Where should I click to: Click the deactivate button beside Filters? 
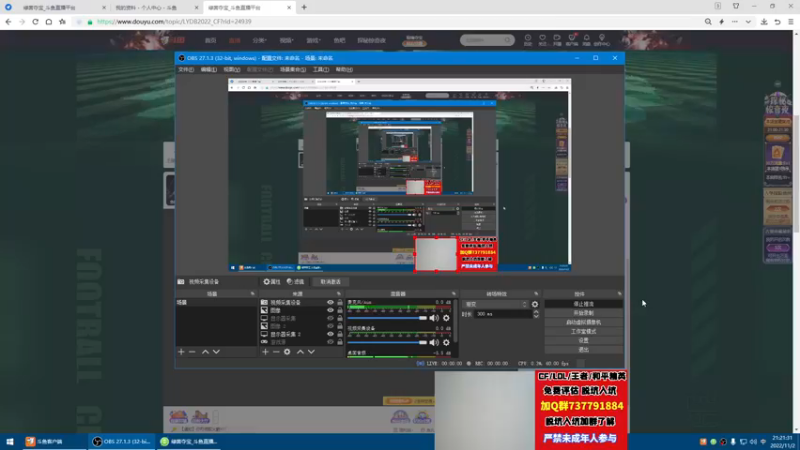pos(330,282)
